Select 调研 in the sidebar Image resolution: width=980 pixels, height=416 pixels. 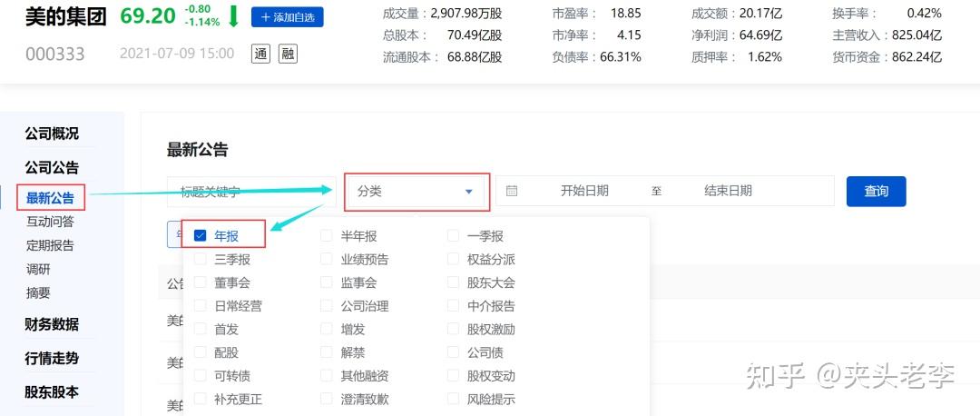click(x=38, y=269)
